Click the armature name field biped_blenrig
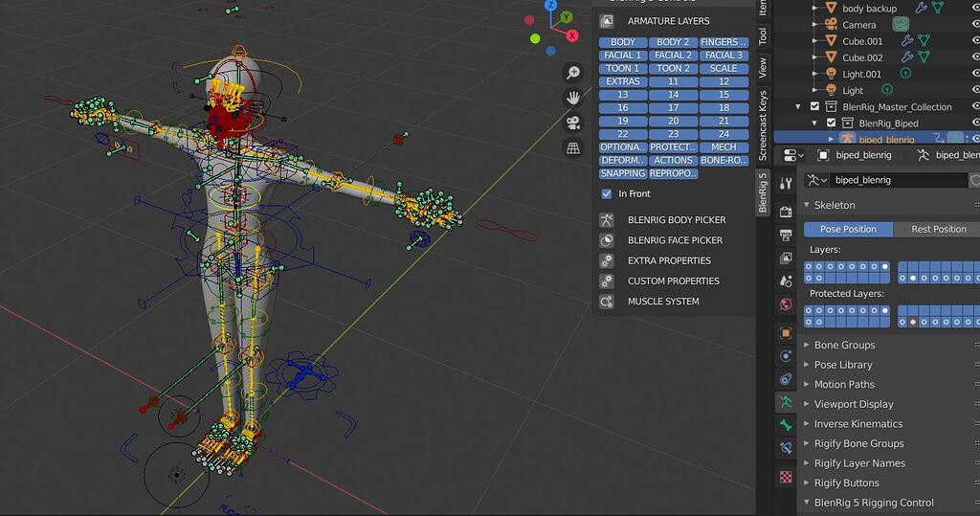 tap(899, 180)
